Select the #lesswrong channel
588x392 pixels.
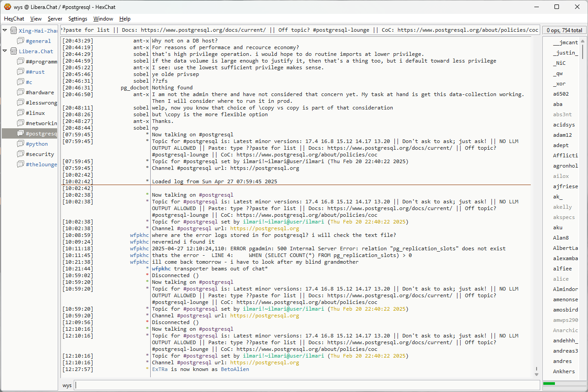tap(41, 103)
